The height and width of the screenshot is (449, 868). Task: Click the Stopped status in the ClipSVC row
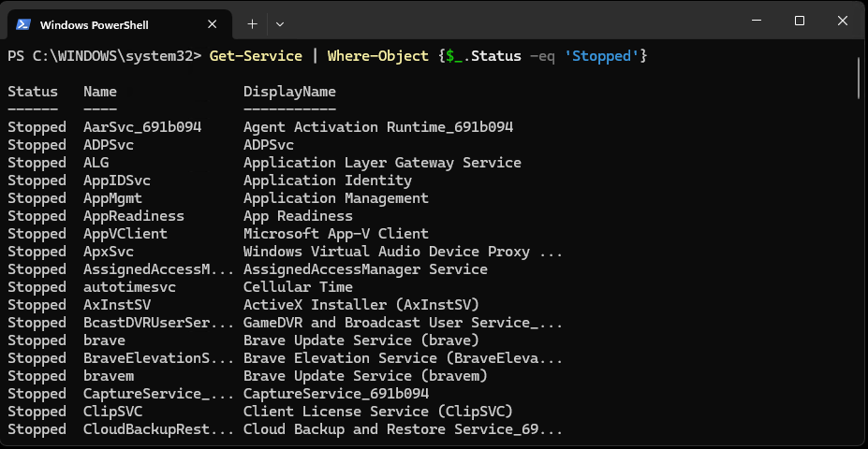(x=37, y=412)
